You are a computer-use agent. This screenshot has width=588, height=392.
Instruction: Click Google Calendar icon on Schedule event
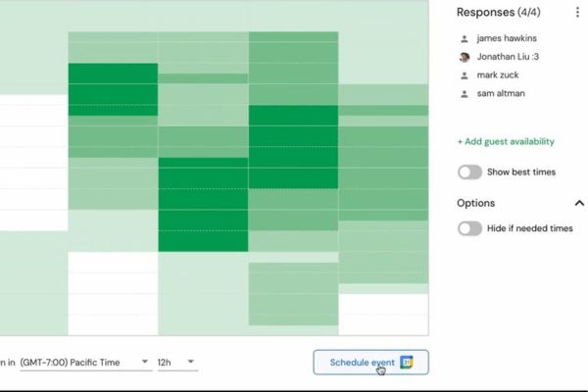pyautogui.click(x=407, y=363)
